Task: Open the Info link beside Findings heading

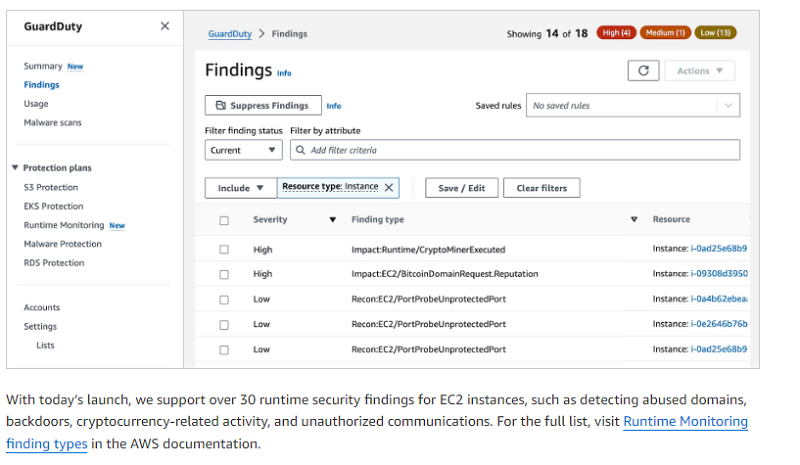Action: [284, 74]
